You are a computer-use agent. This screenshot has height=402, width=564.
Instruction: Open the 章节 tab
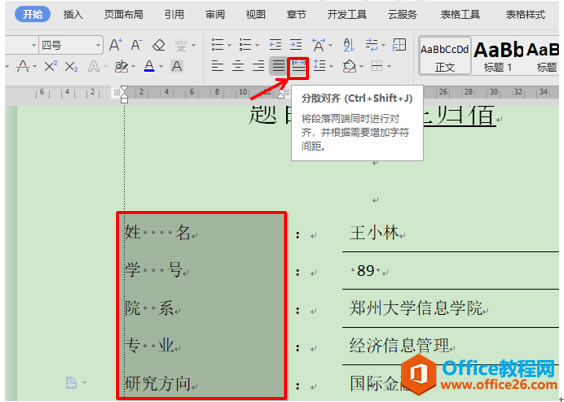pos(296,14)
